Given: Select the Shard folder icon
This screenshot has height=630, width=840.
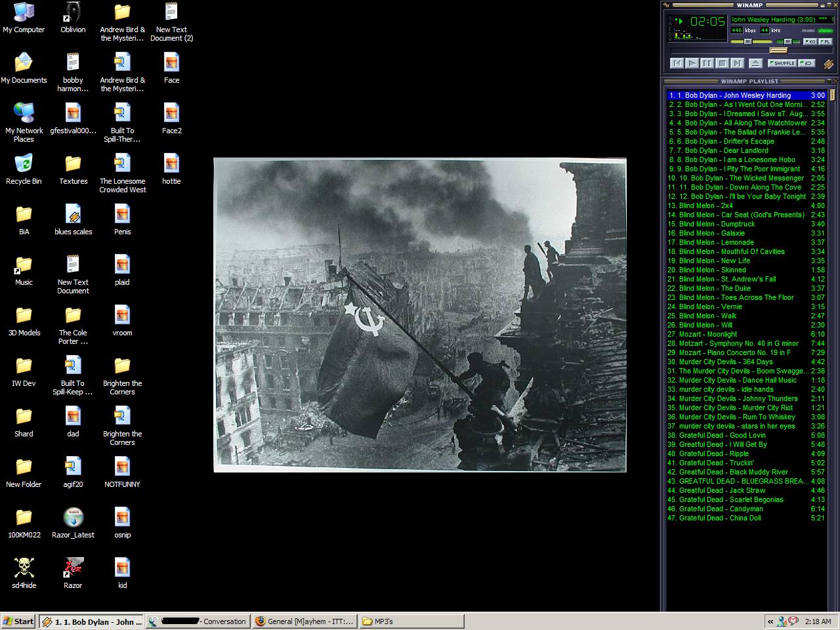Looking at the screenshot, I should [x=24, y=422].
